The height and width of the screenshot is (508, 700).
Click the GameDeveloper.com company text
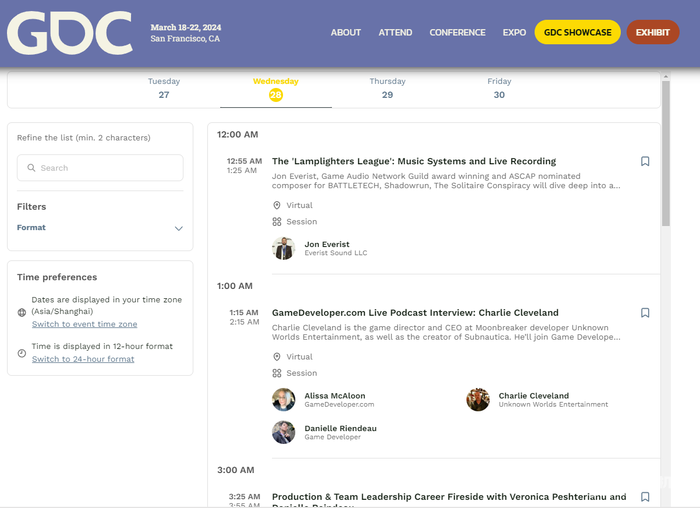(x=339, y=404)
